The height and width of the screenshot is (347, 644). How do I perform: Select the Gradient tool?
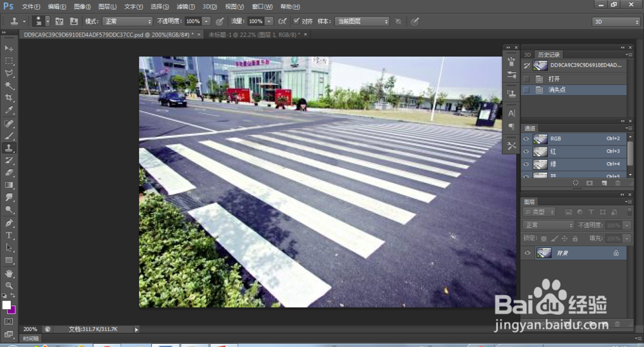8,185
